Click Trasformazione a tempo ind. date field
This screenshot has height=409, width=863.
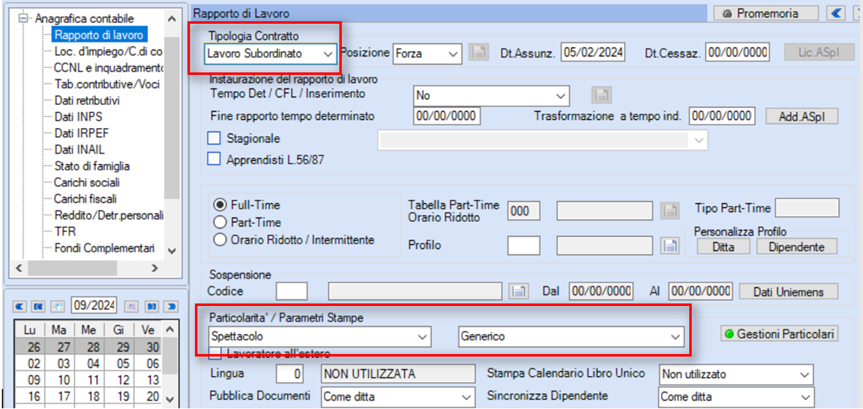click(722, 116)
